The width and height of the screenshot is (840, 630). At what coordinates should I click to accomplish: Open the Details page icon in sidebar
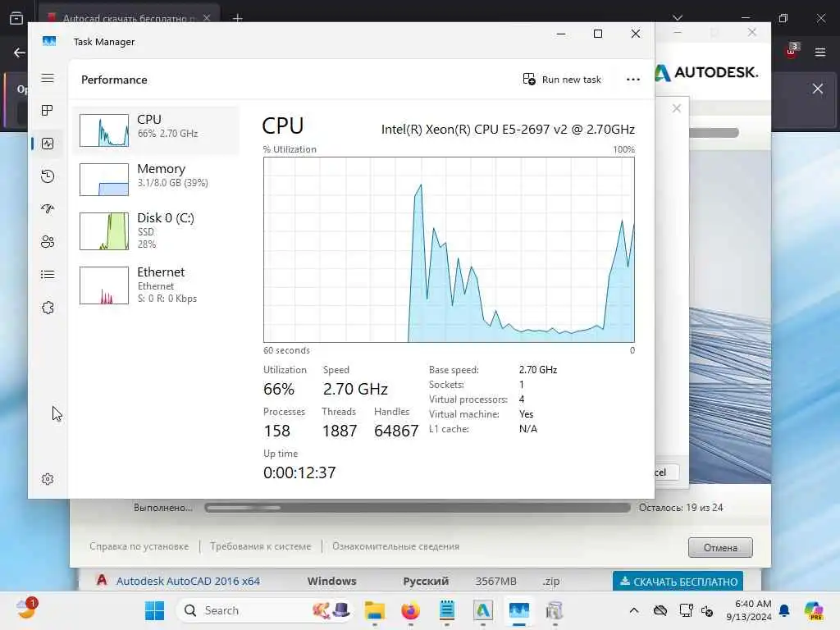click(48, 275)
